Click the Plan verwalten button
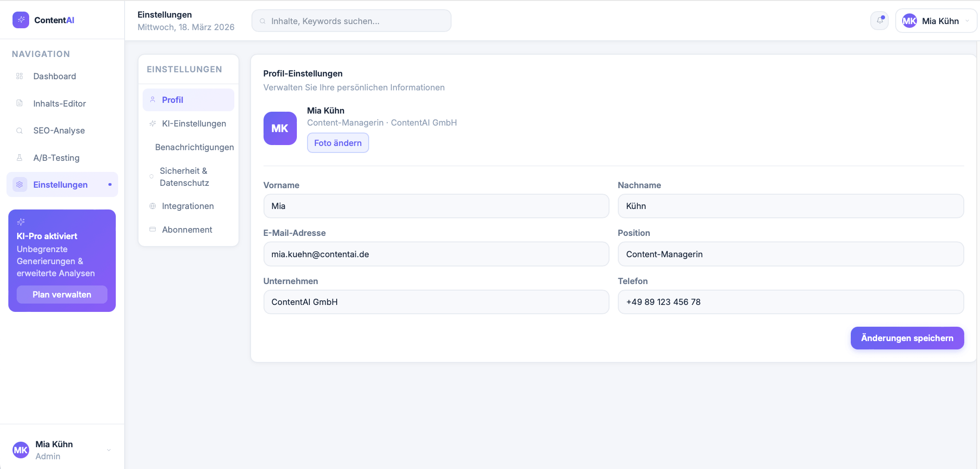Image resolution: width=980 pixels, height=469 pixels. click(62, 294)
